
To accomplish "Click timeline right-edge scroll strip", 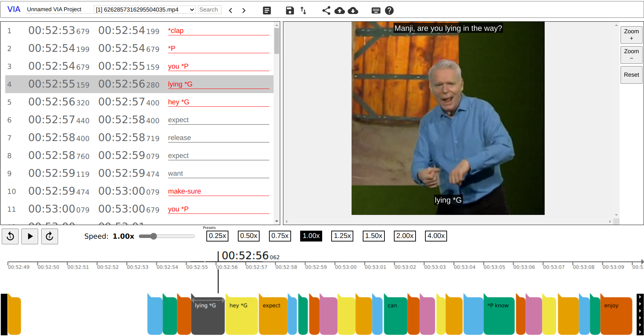I will (x=640, y=314).
